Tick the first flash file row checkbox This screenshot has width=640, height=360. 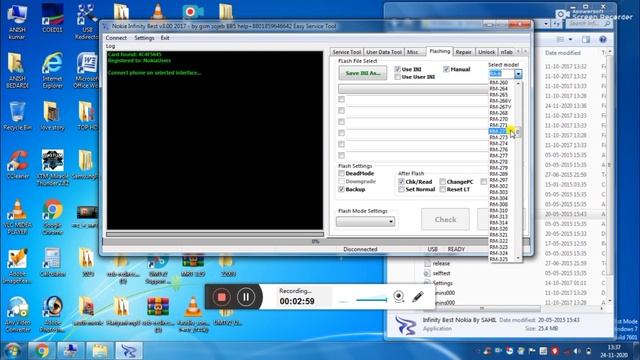[342, 99]
